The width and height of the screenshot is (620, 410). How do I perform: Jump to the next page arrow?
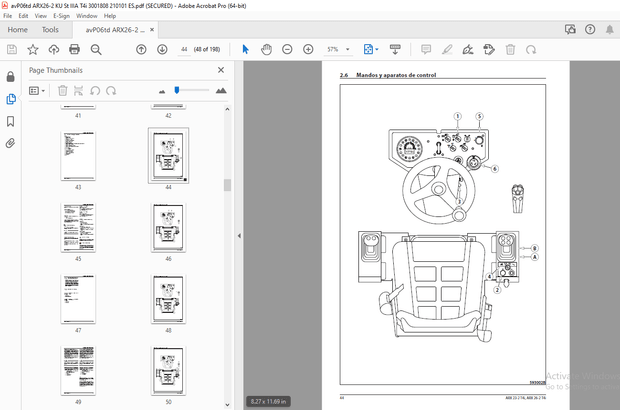(160, 49)
